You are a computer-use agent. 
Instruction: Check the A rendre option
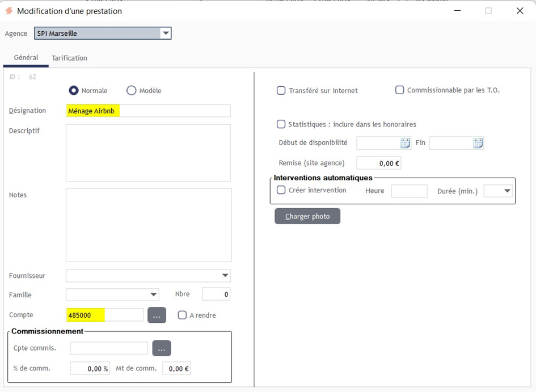(182, 315)
